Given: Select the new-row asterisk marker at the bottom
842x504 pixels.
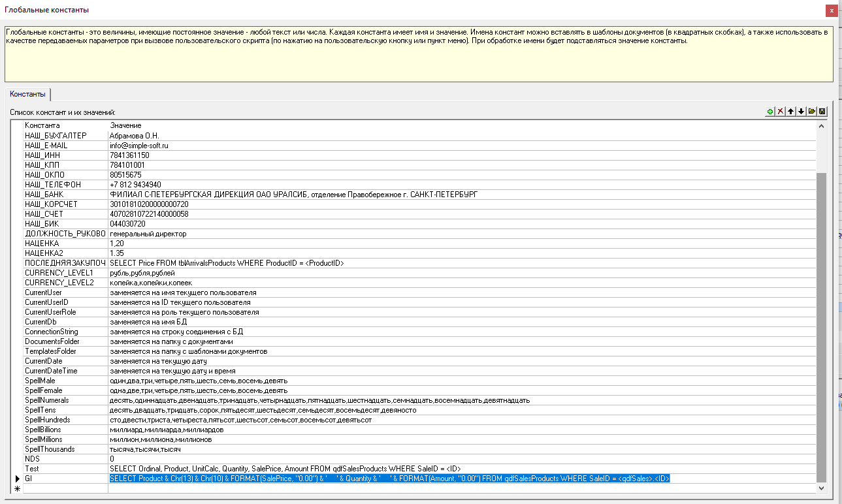Looking at the screenshot, I should 17,488.
